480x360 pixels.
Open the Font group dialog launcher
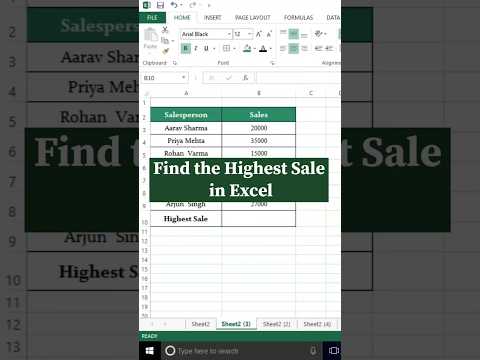point(272,63)
